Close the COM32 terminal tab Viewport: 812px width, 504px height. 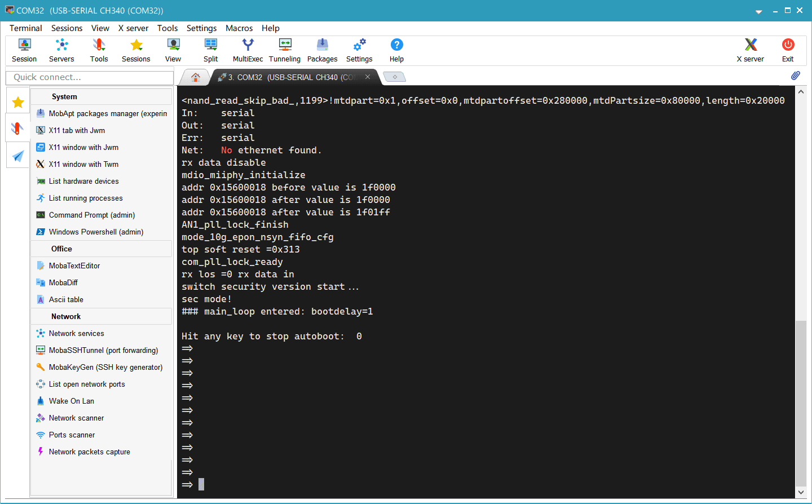coord(368,77)
